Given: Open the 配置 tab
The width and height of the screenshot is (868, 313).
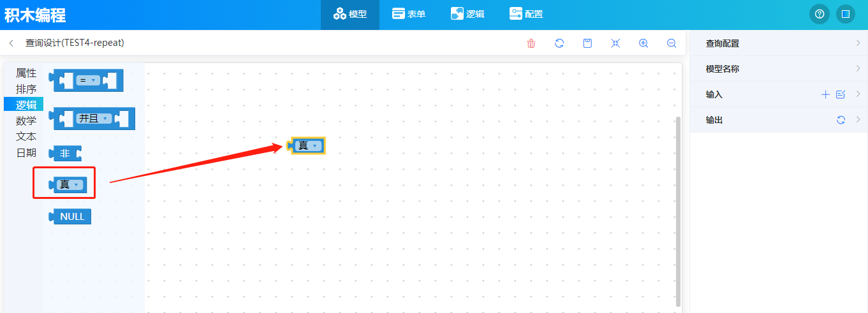Looking at the screenshot, I should coord(526,14).
